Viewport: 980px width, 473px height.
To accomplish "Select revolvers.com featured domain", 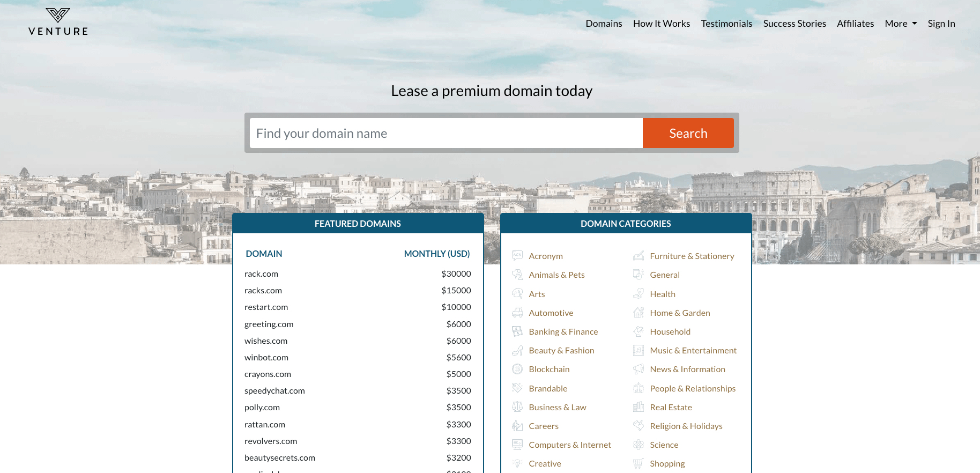I will pyautogui.click(x=271, y=441).
